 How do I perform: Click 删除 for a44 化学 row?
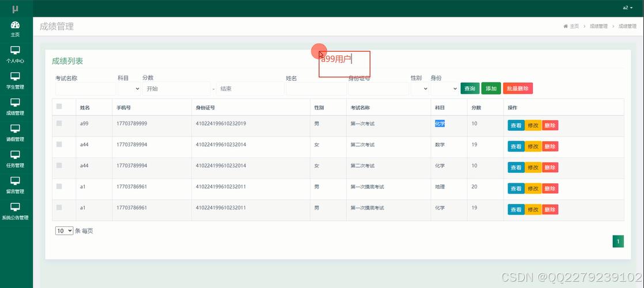pos(550,167)
